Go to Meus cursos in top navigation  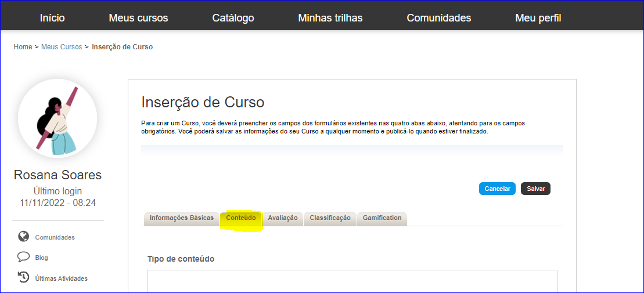pyautogui.click(x=138, y=18)
